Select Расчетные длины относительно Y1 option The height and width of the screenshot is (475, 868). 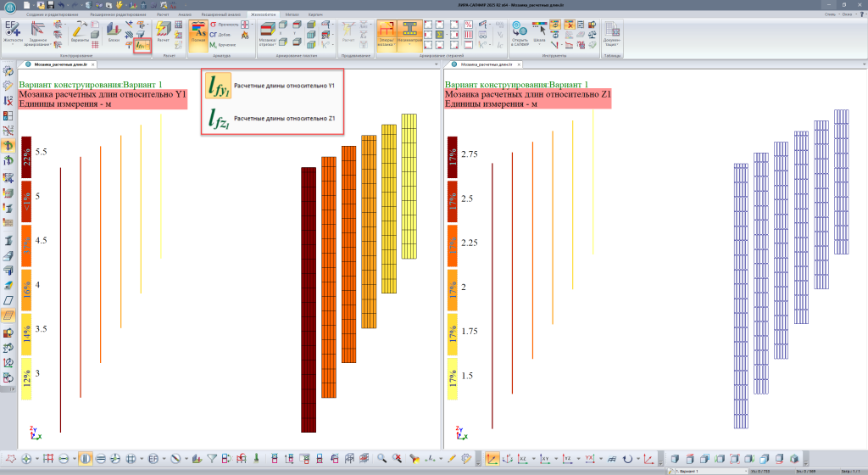pos(271,87)
